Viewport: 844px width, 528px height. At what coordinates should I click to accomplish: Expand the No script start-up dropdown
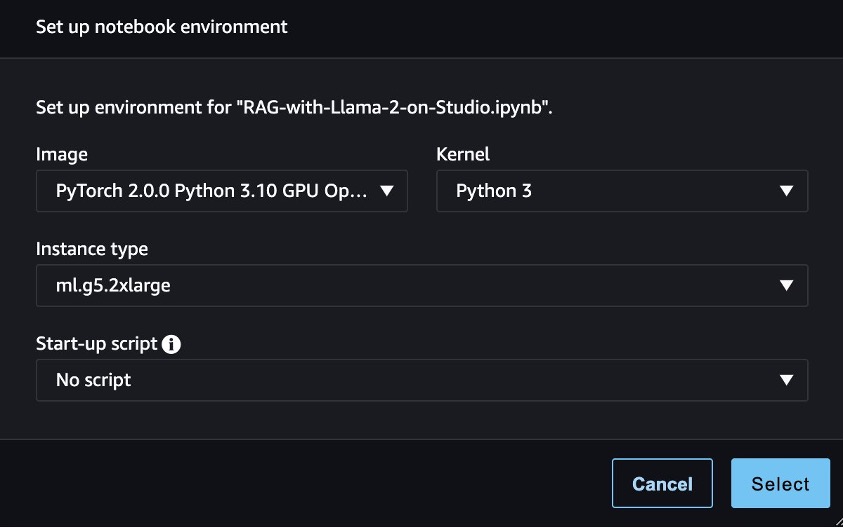(x=422, y=380)
